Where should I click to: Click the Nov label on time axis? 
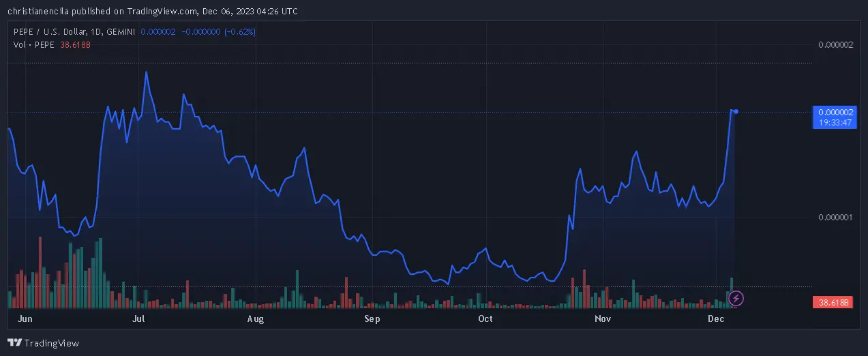pos(602,318)
